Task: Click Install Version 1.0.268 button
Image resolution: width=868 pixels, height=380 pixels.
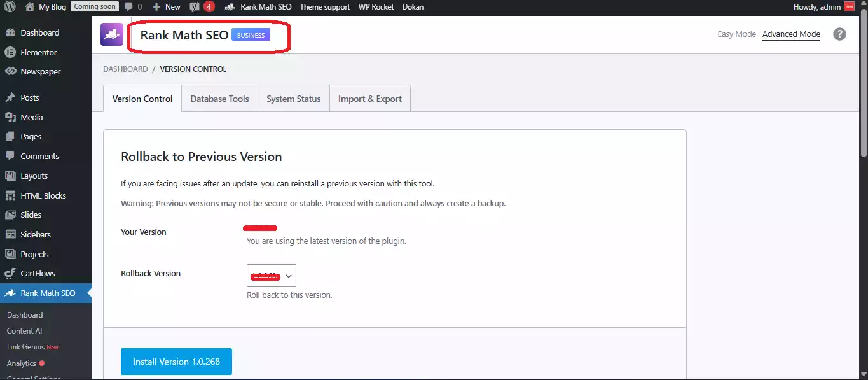Action: tap(176, 362)
